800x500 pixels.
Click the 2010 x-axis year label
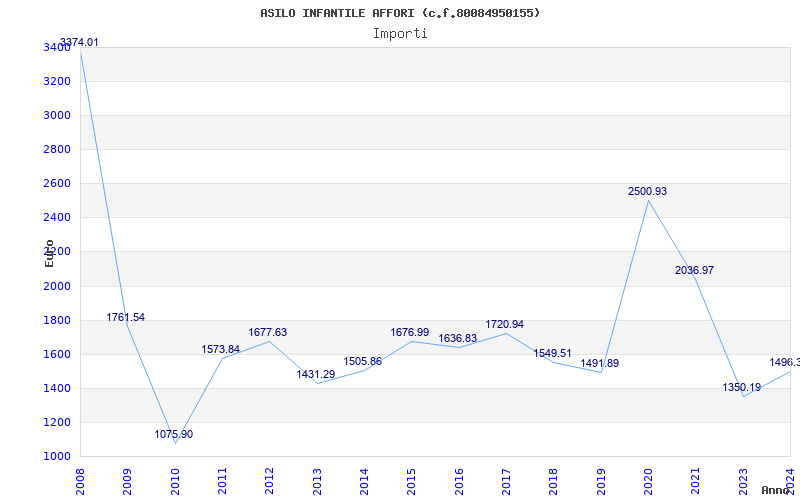click(x=174, y=481)
